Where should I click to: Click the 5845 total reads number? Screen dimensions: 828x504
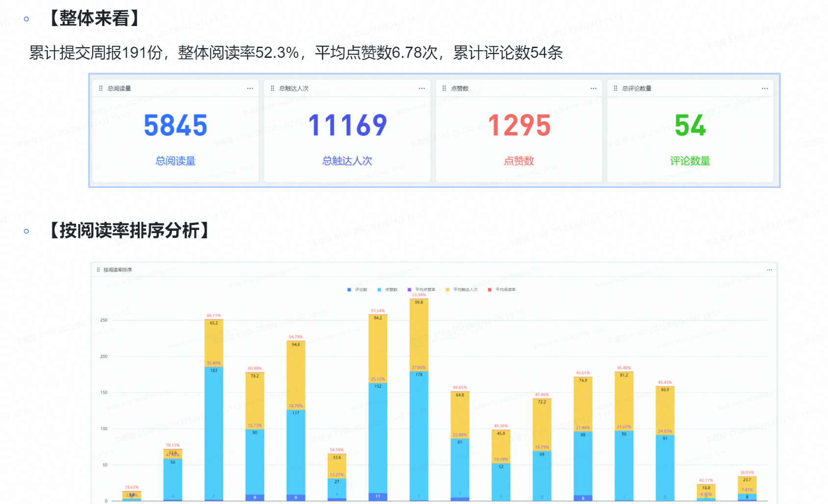point(175,126)
